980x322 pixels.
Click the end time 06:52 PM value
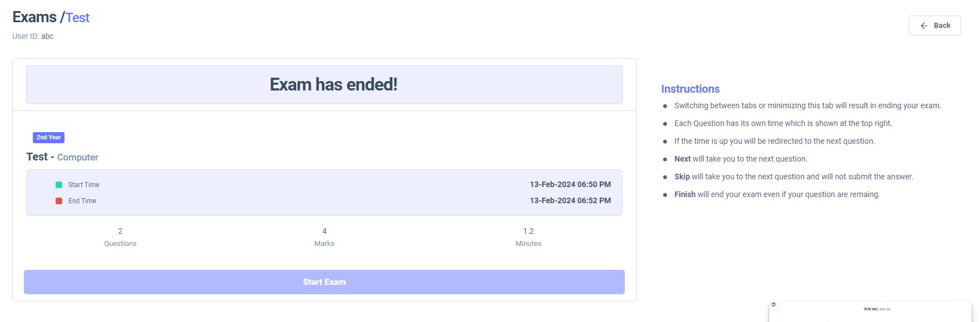click(570, 200)
